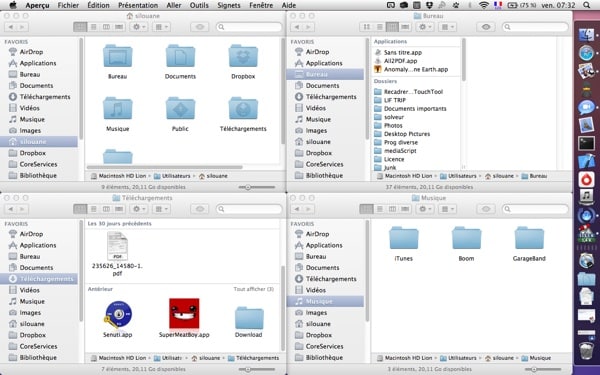This screenshot has width=600, height=375.
Task: Click the search field in silouane window
Action: pyautogui.click(x=249, y=27)
